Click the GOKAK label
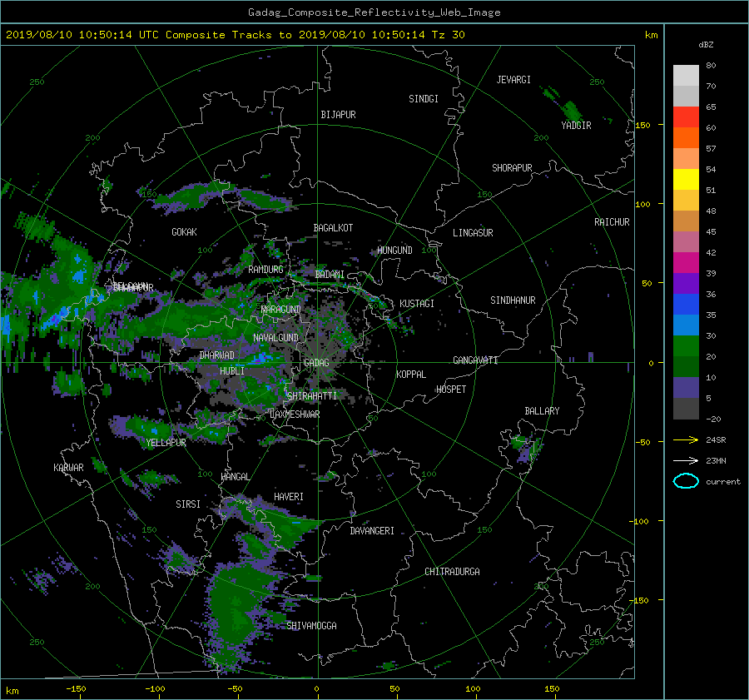The height and width of the screenshot is (700, 749). coord(185,232)
